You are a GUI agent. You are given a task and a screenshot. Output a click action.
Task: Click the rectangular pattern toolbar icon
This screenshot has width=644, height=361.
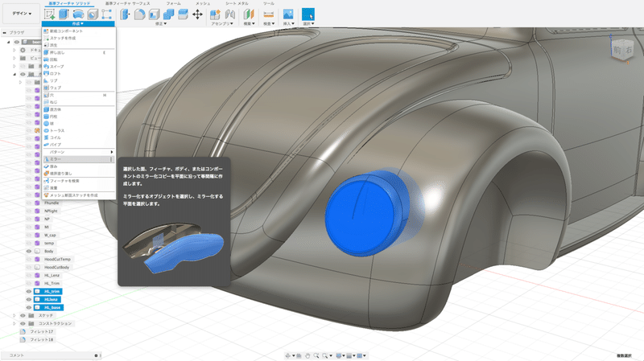coord(106,14)
